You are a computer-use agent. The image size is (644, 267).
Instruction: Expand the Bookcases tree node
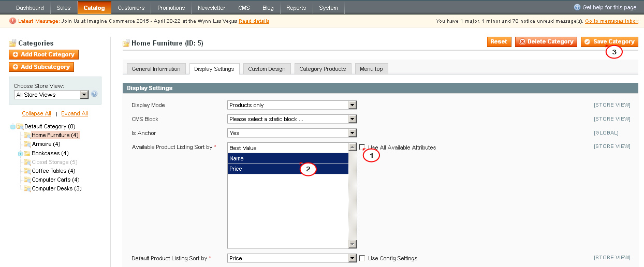(x=20, y=154)
